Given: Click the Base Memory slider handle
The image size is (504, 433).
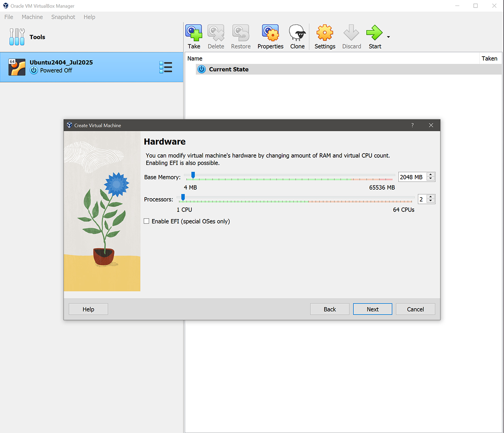Looking at the screenshot, I should (193, 175).
